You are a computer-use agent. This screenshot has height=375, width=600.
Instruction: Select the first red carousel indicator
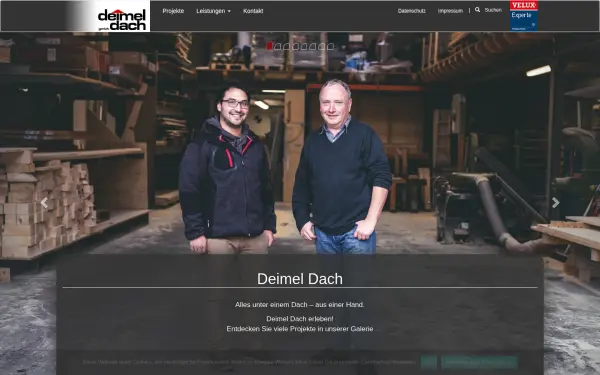(x=269, y=46)
